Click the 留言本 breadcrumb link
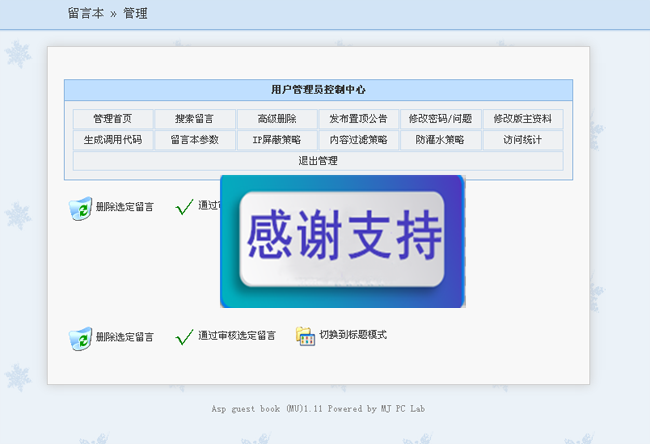 pos(86,13)
